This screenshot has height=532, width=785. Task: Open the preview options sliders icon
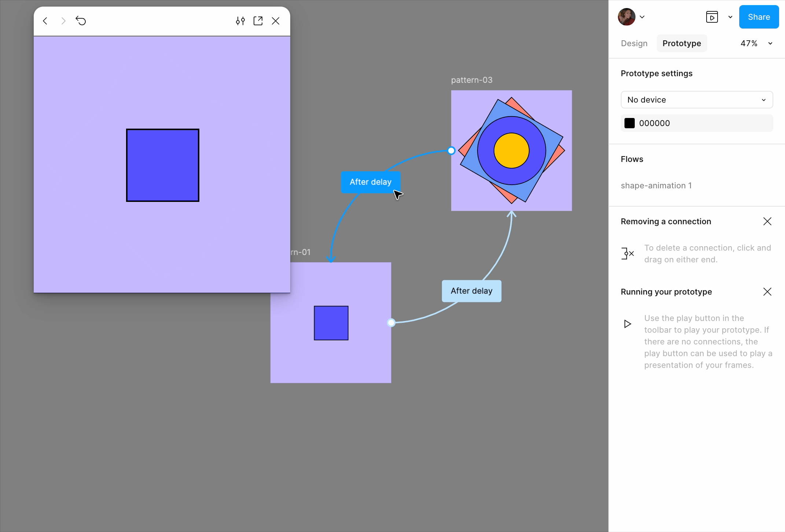coord(240,21)
